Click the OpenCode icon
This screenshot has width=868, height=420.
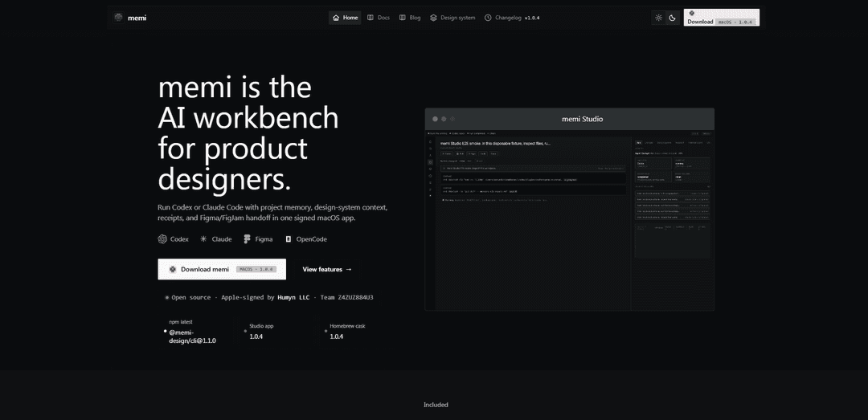pos(289,239)
